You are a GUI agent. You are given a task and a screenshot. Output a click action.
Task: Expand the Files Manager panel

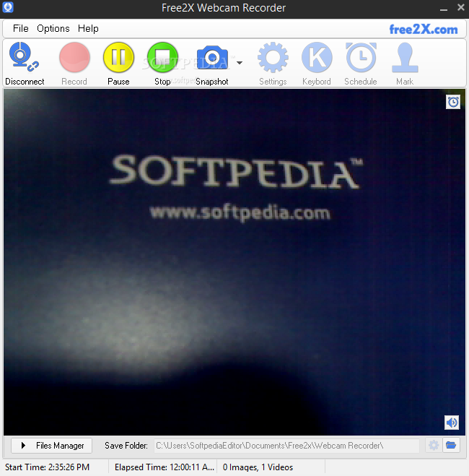coord(51,446)
